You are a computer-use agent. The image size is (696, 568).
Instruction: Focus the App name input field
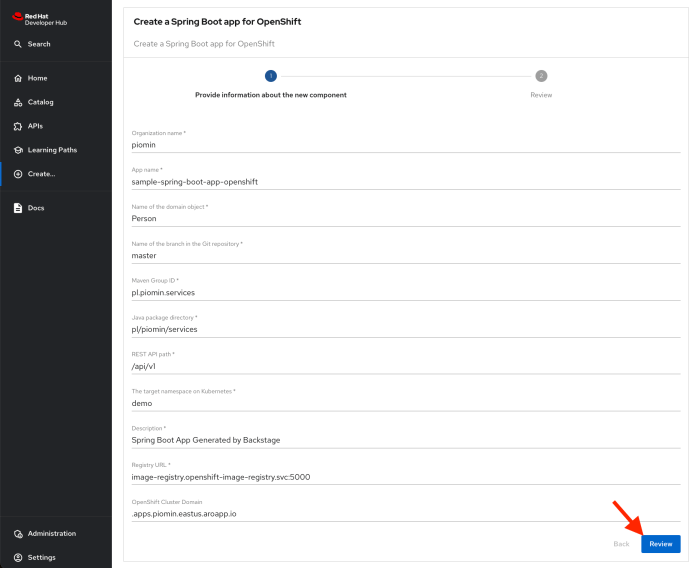click(392, 181)
